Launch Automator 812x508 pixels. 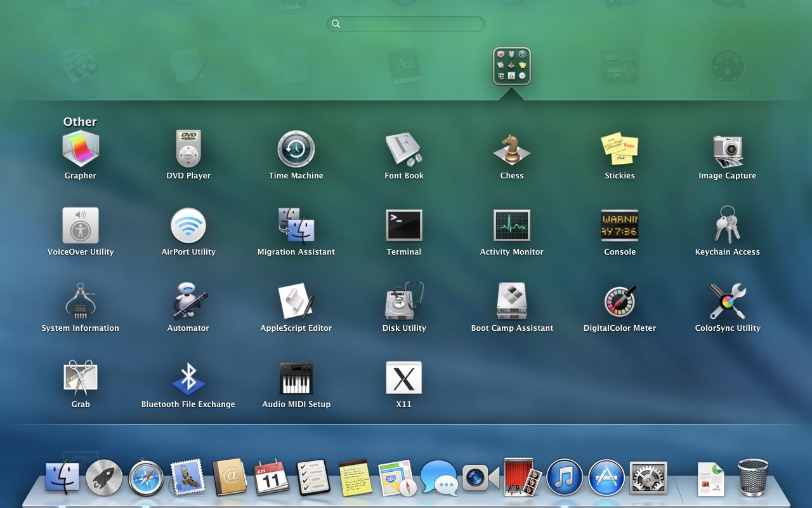pos(188,302)
